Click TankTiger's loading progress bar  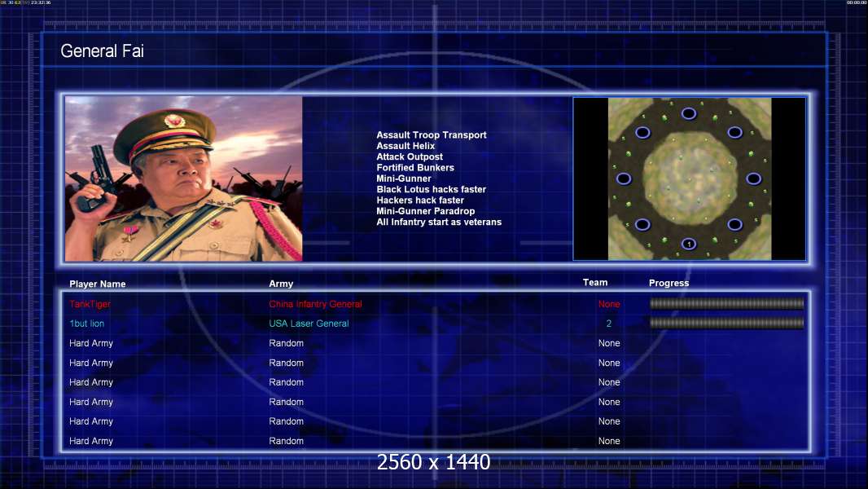coord(726,303)
